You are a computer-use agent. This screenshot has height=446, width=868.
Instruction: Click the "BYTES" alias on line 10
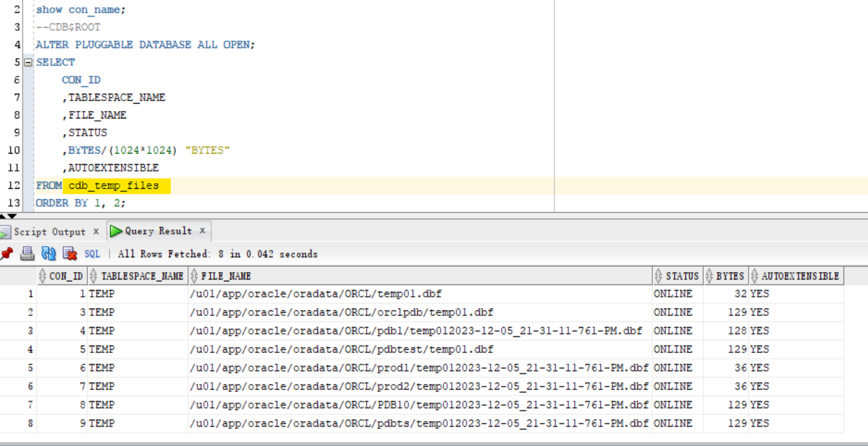tap(208, 151)
